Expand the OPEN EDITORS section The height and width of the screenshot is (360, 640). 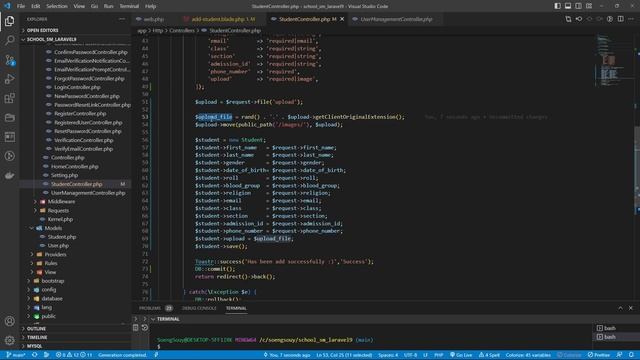point(42,30)
